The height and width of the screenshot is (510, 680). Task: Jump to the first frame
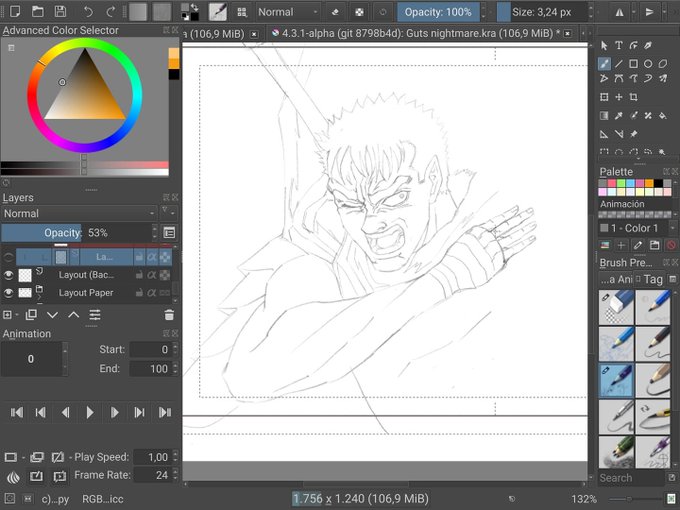click(16, 412)
